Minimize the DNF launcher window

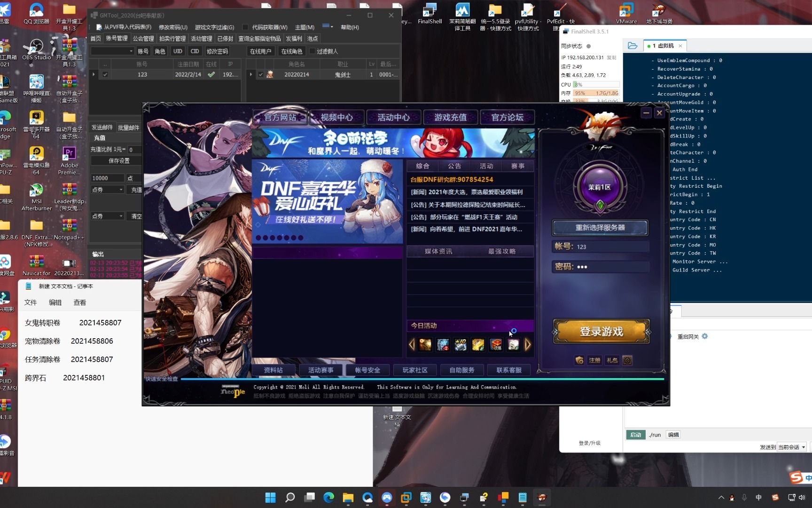tap(646, 113)
